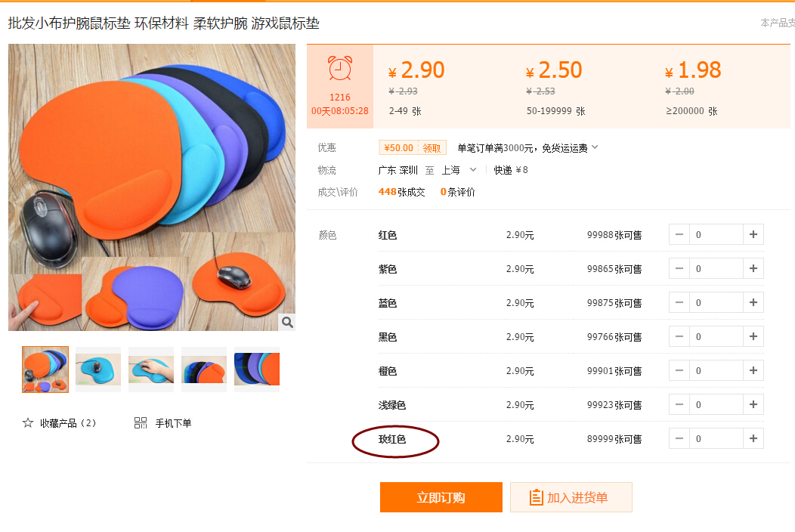Click the 立即订购 order now button

[441, 497]
